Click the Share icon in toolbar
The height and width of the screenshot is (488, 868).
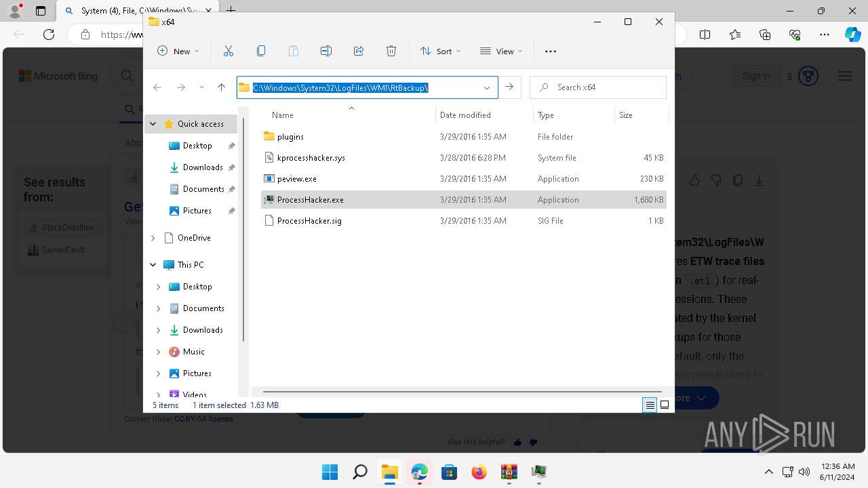pos(359,51)
